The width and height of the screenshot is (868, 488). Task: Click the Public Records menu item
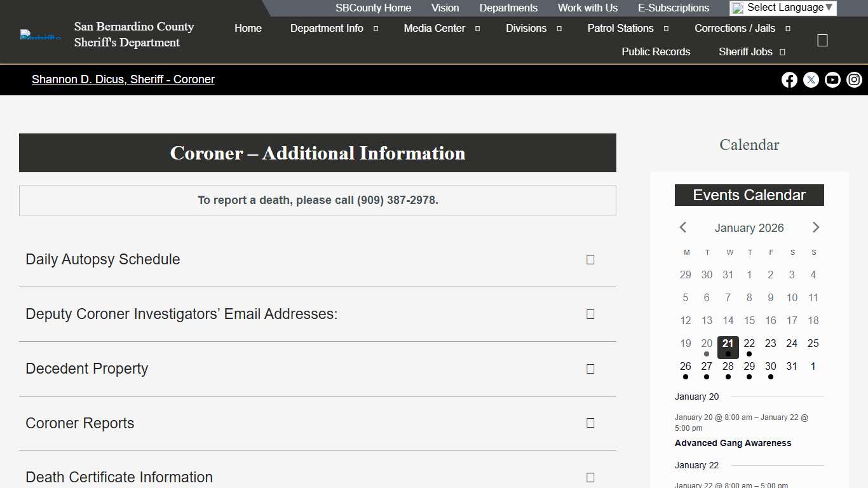pyautogui.click(x=656, y=51)
